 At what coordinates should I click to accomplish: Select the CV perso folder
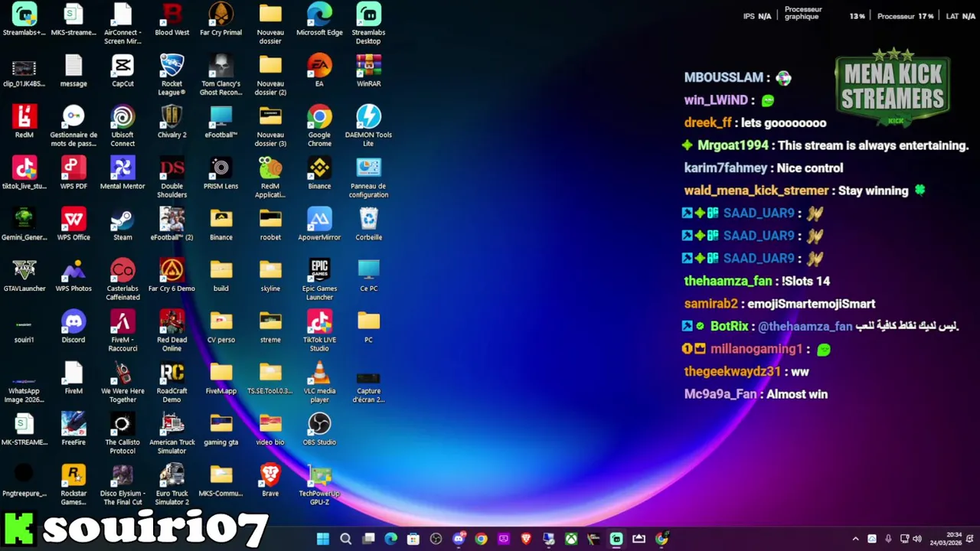coord(220,328)
